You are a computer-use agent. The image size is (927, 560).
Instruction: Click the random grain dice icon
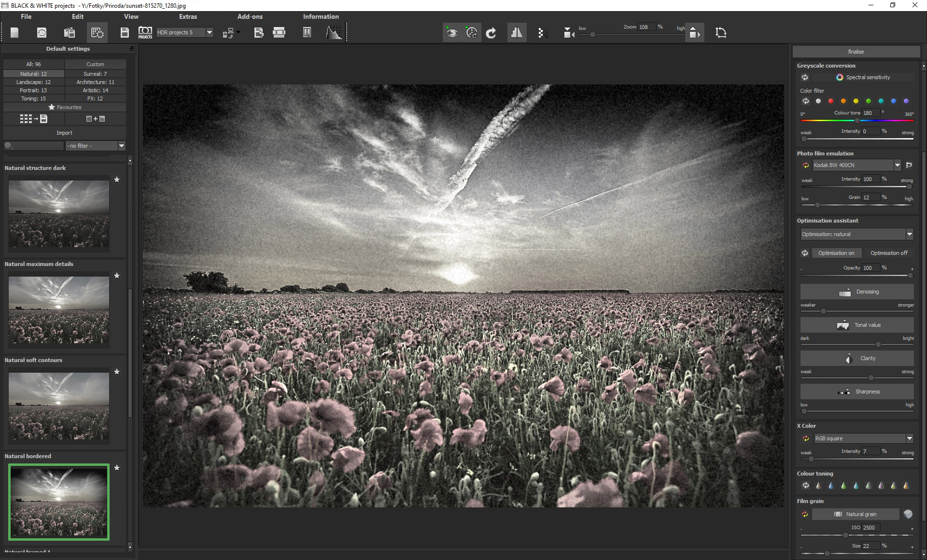click(x=908, y=514)
